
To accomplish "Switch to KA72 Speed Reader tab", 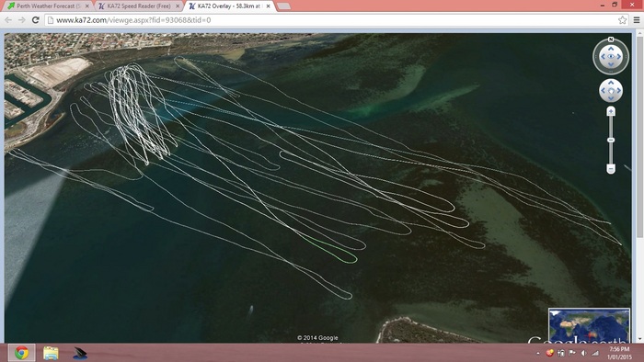I will tap(139, 6).
